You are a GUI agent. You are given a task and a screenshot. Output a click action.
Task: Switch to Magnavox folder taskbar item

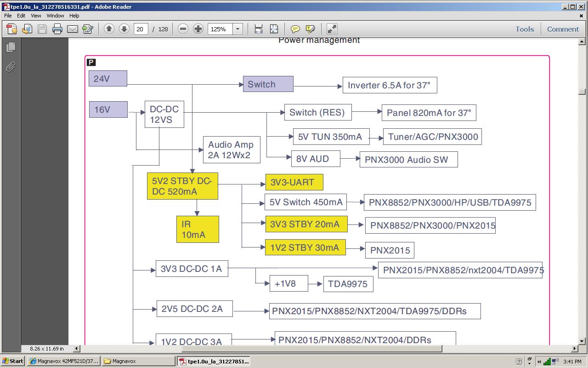pos(139,361)
